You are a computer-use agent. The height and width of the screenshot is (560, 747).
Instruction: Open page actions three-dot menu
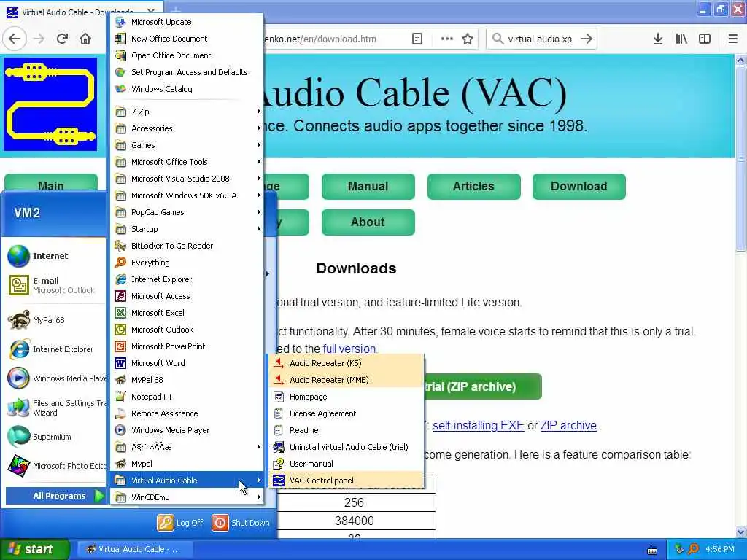point(447,39)
